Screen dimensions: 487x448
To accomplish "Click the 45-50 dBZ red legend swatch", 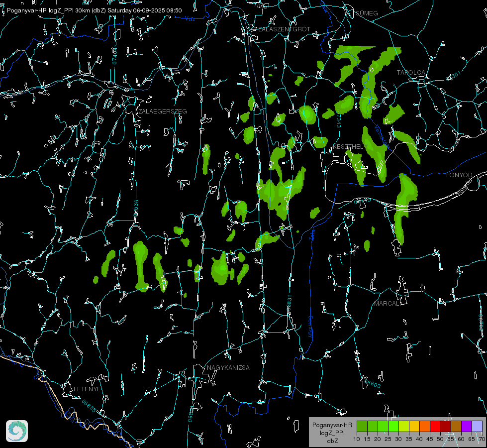I will click(x=435, y=426).
